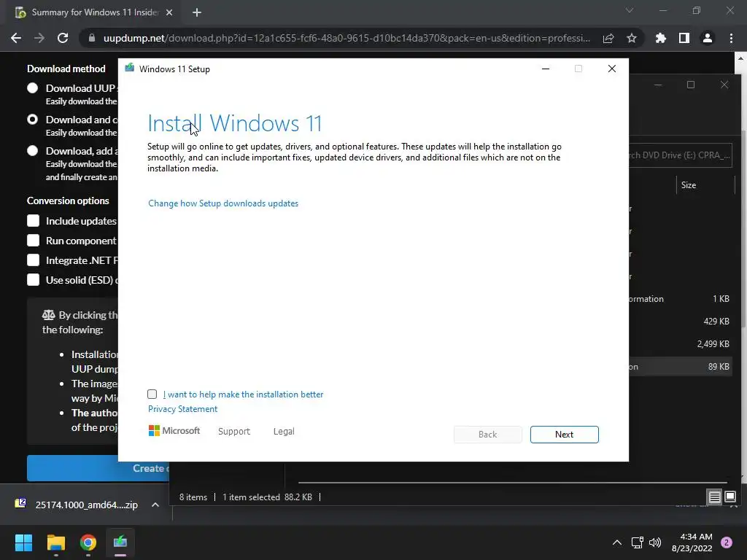Close the Windows 11 Setup window

[612, 69]
